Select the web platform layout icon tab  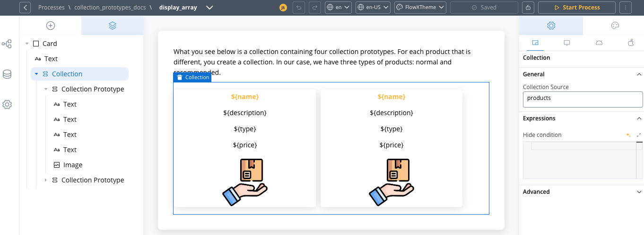pos(535,43)
